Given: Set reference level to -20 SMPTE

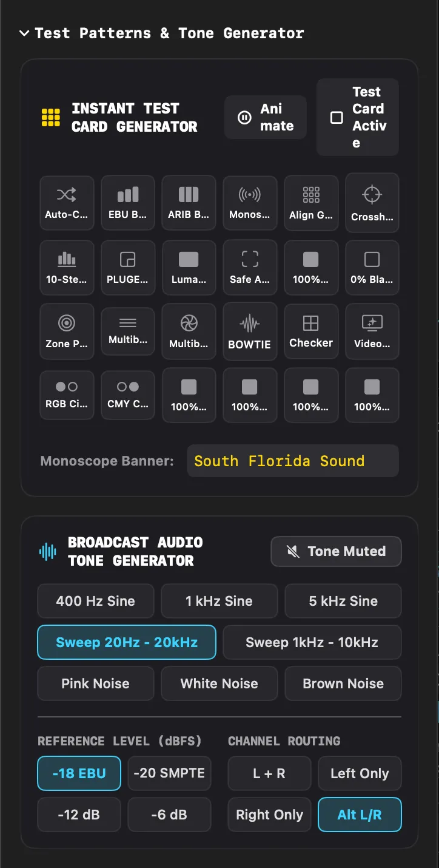Looking at the screenshot, I should 170,773.
